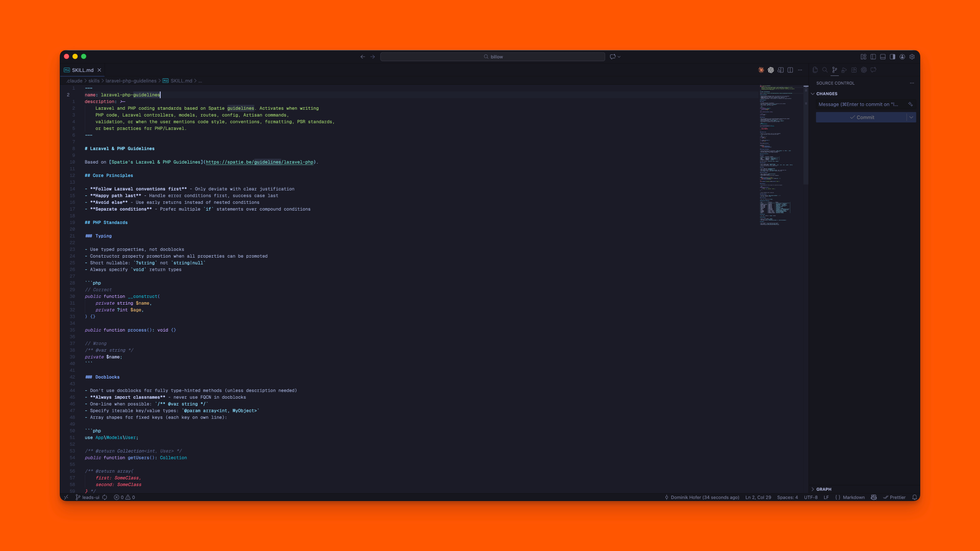Click skills folder in breadcrumb
Image resolution: width=980 pixels, height=551 pixels.
94,81
